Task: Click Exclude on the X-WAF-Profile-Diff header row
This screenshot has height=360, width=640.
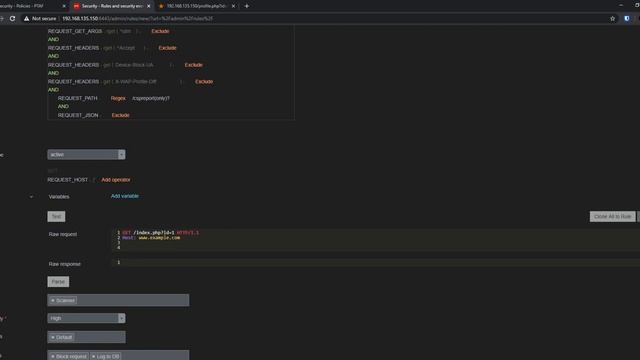Action: point(204,82)
